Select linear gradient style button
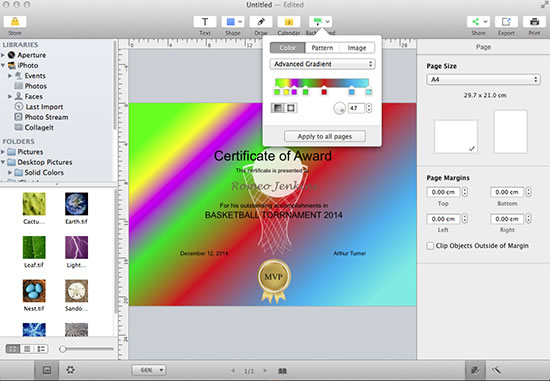Image resolution: width=550 pixels, height=381 pixels. [x=278, y=108]
